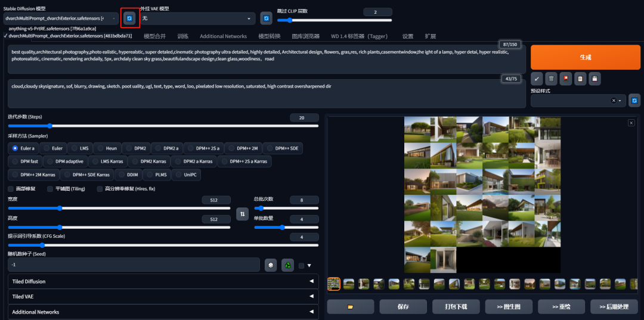Open the output folder with the folder button
The image size is (644, 320).
(351, 306)
